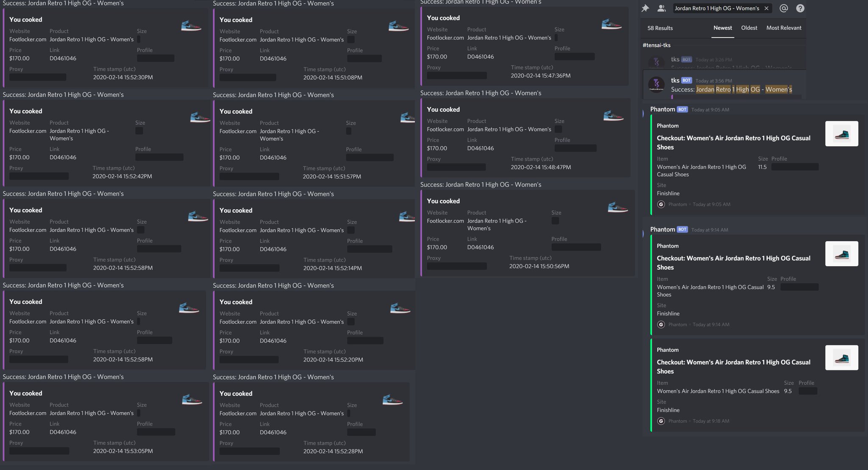Screen dimensions: 868x470
Task: Select timestamp "2020-02-14 15:53:05PM"
Action: [x=123, y=451]
